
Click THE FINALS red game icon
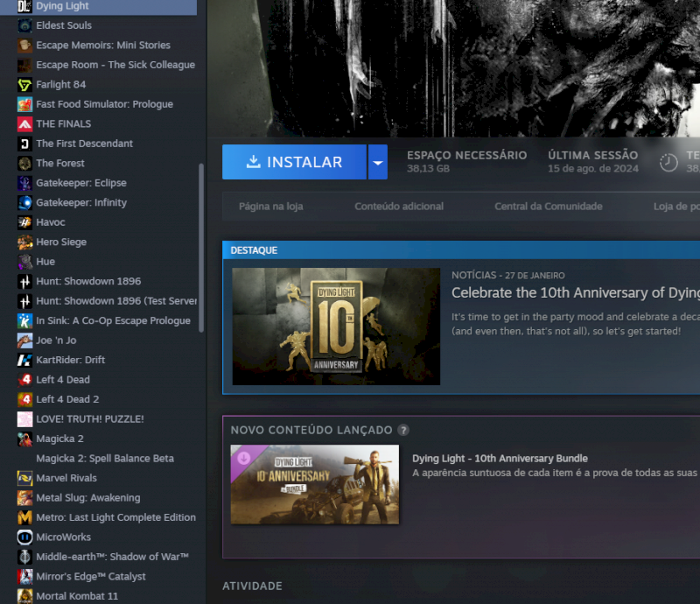[x=24, y=124]
